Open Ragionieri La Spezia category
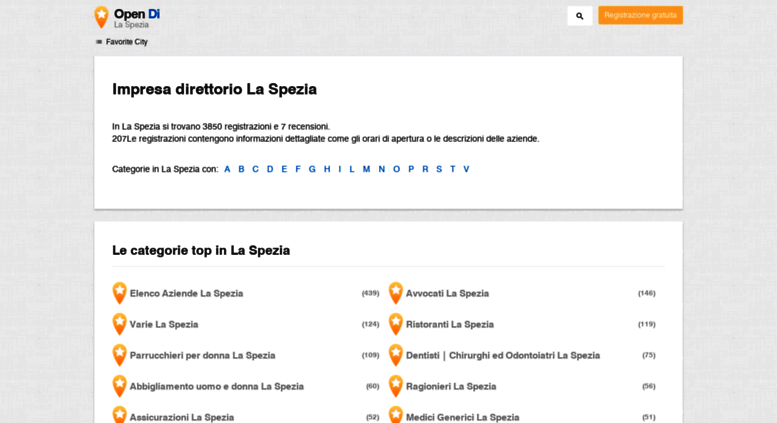Image resolution: width=777 pixels, height=423 pixels. 451,387
